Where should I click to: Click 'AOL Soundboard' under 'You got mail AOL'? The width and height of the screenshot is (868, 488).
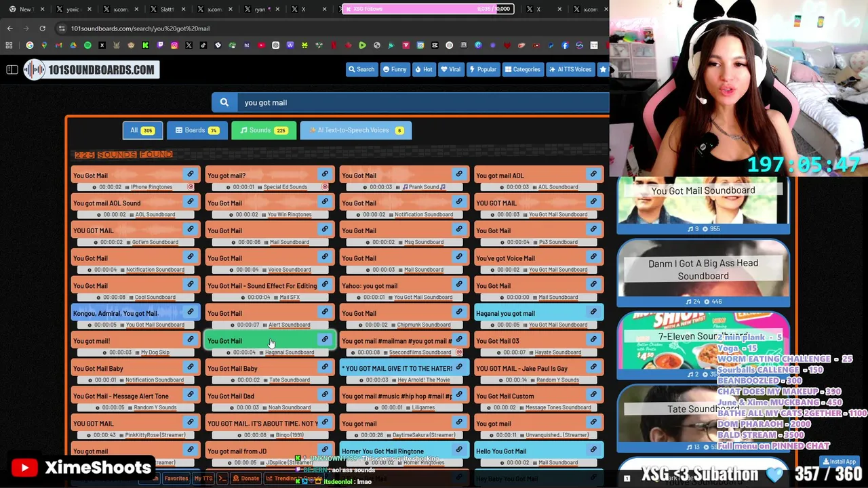[x=558, y=187]
